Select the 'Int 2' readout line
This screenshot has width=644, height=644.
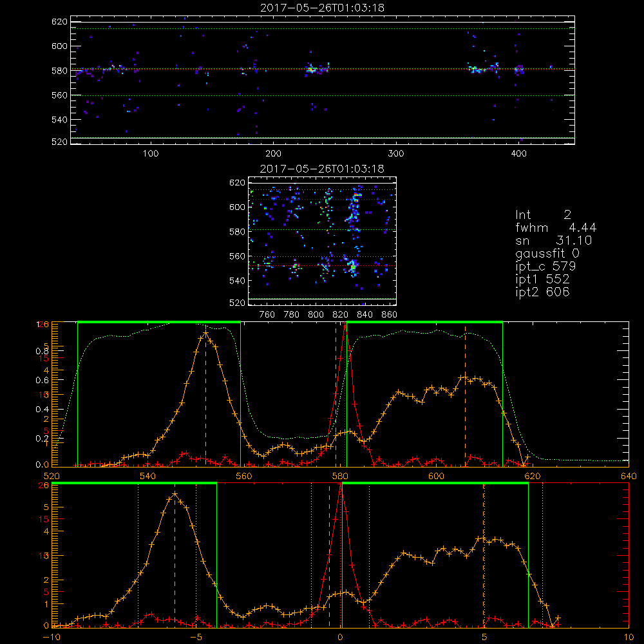[543, 215]
